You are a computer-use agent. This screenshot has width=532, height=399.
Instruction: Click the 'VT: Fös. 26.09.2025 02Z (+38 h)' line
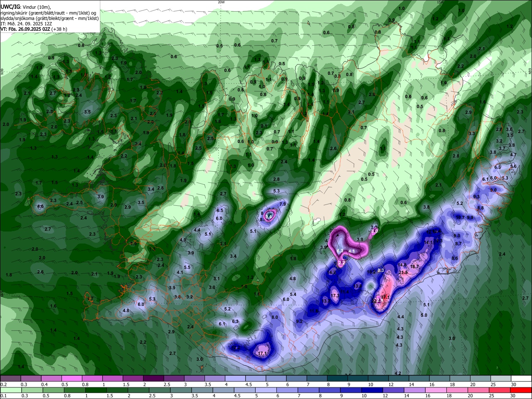click(34, 29)
